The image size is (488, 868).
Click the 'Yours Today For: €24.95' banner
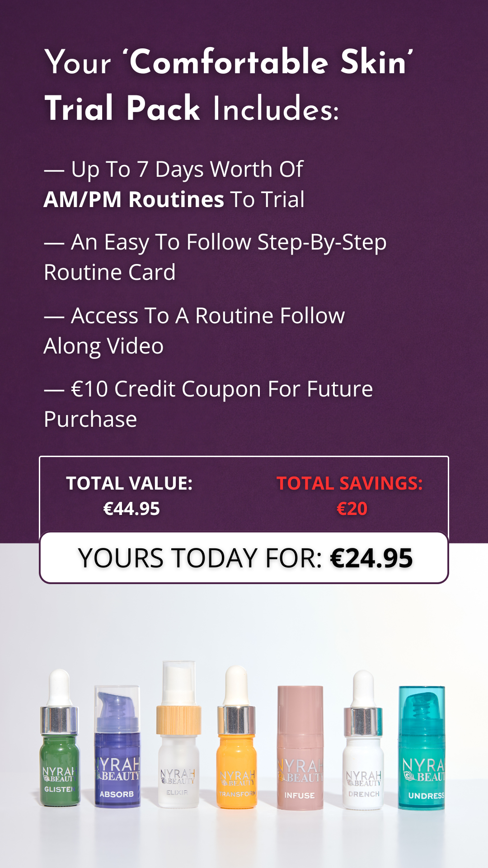[244, 558]
